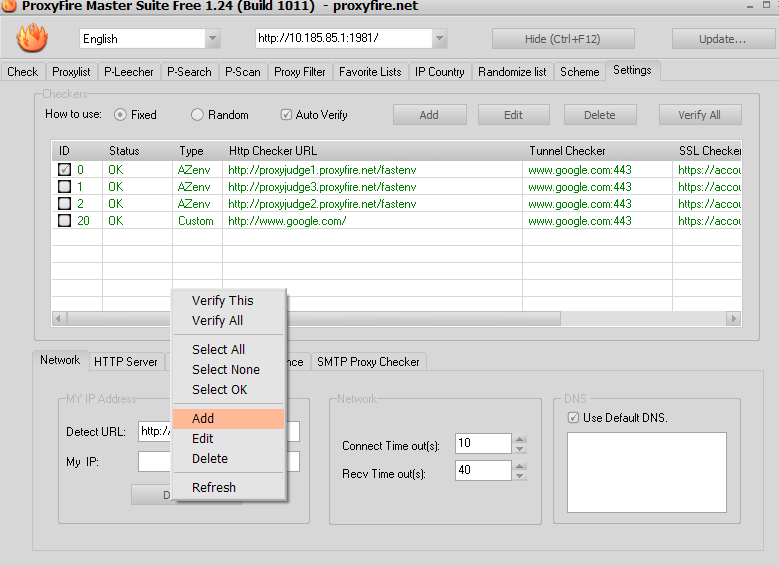Open the SMTP Proxy Checker sub-tab
Screen dimensions: 779x566
point(368,362)
